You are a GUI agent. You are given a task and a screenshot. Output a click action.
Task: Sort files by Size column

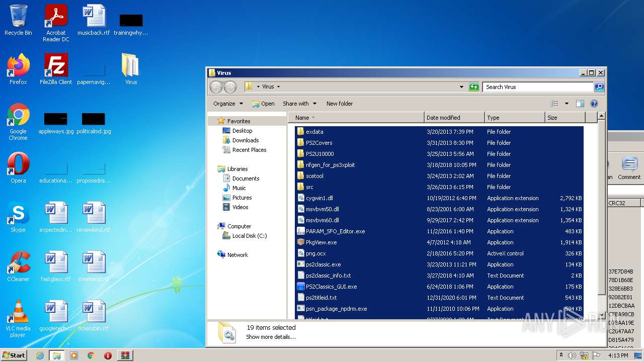(x=566, y=118)
